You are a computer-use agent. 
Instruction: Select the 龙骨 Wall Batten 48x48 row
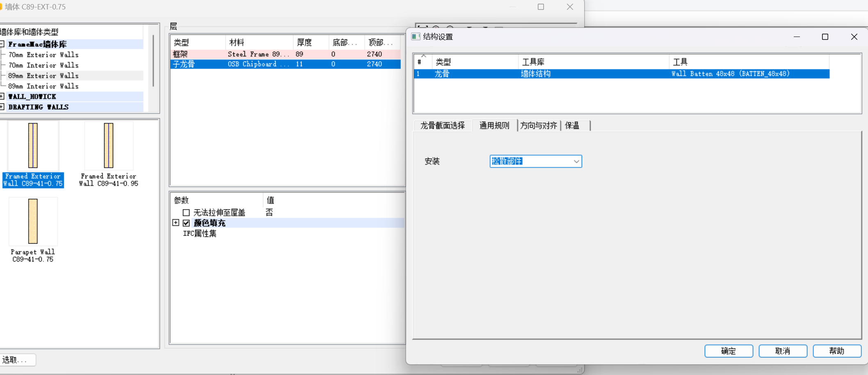[621, 74]
